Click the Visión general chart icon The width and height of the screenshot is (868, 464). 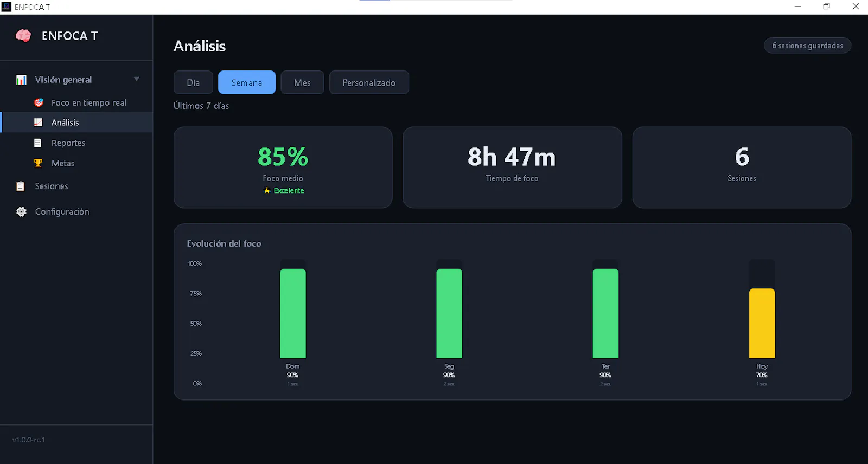pos(21,80)
